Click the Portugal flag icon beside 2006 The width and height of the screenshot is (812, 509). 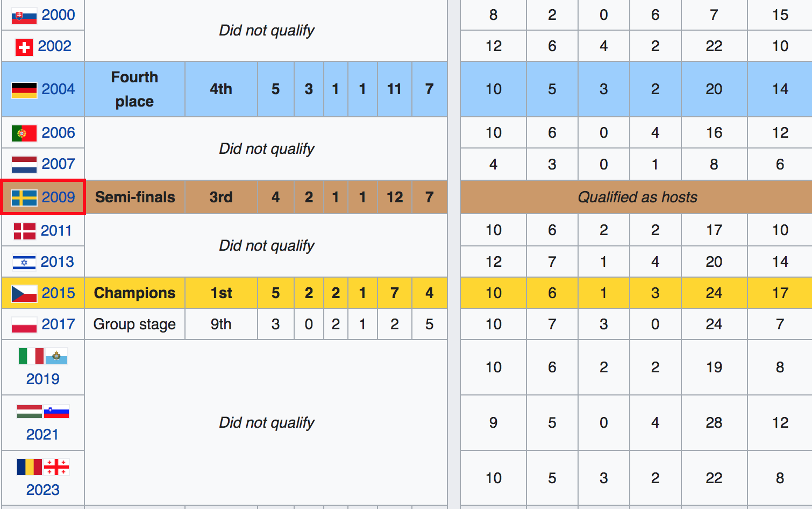(x=24, y=133)
